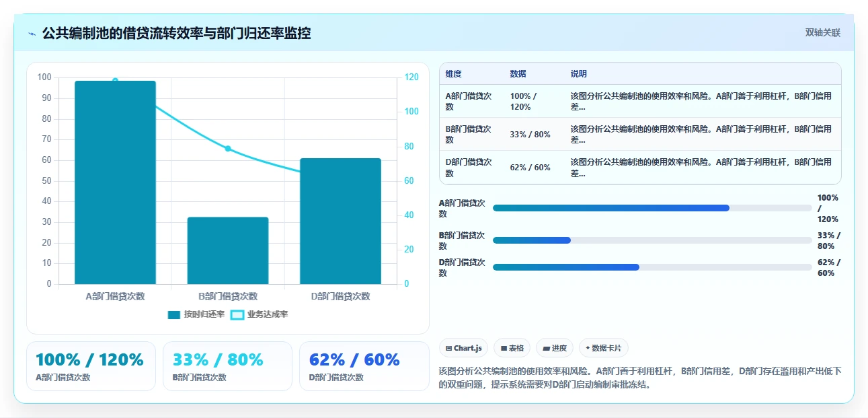Click the D部门借贷次数 bar in the chart

tap(341, 221)
